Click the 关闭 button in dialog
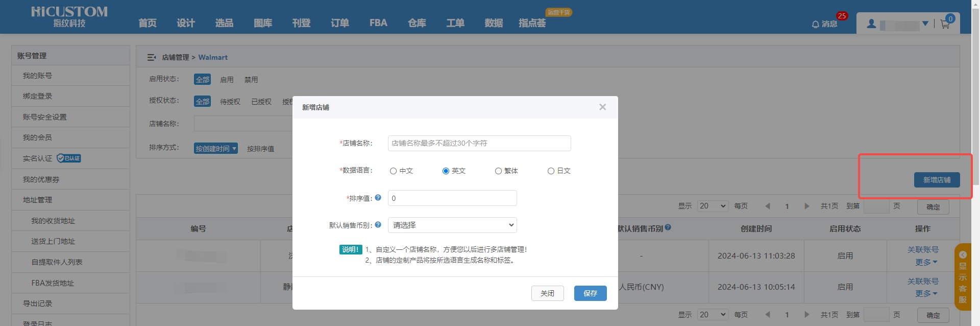980x326 pixels. click(547, 293)
